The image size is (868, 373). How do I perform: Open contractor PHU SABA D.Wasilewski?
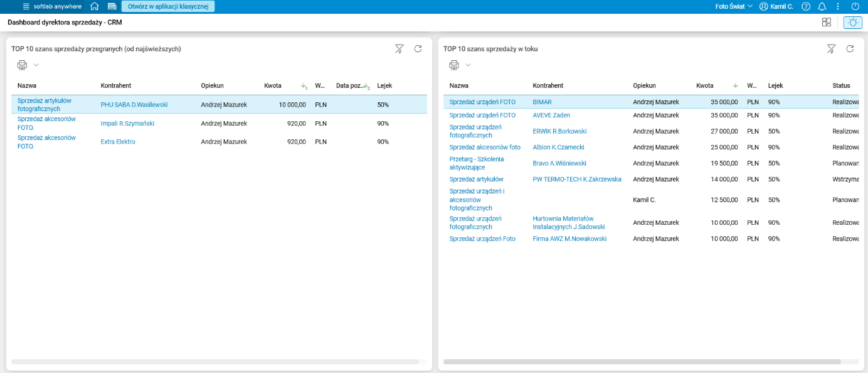(134, 105)
